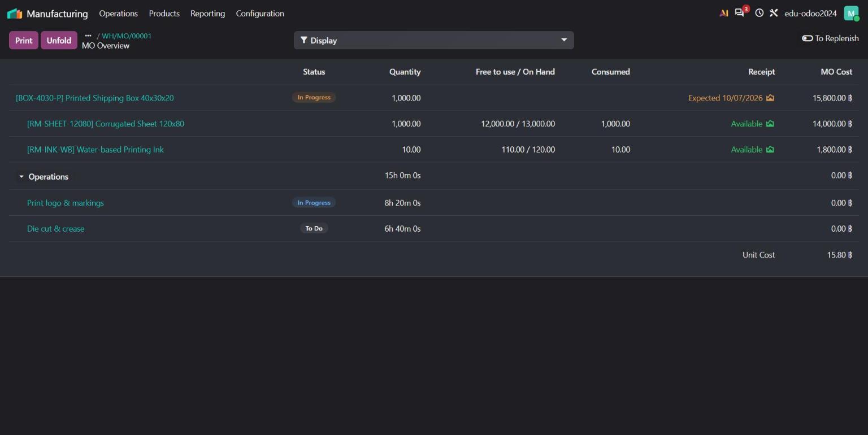Open the user avatar menu
This screenshot has height=435, width=868.
[851, 13]
